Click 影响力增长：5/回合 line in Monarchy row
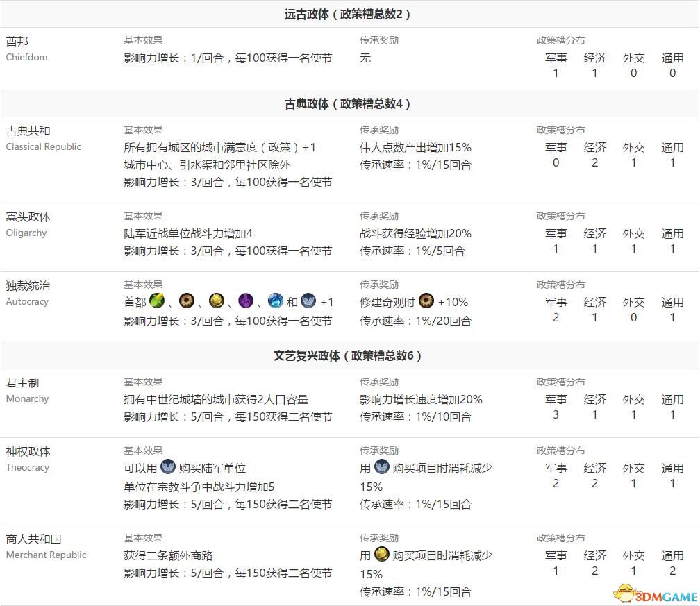This screenshot has height=606, width=700. 228,417
